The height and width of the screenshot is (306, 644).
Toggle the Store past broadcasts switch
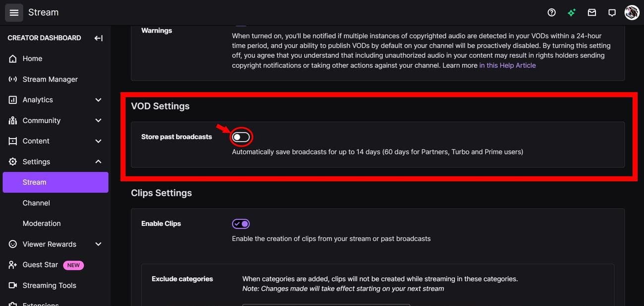pyautogui.click(x=241, y=137)
